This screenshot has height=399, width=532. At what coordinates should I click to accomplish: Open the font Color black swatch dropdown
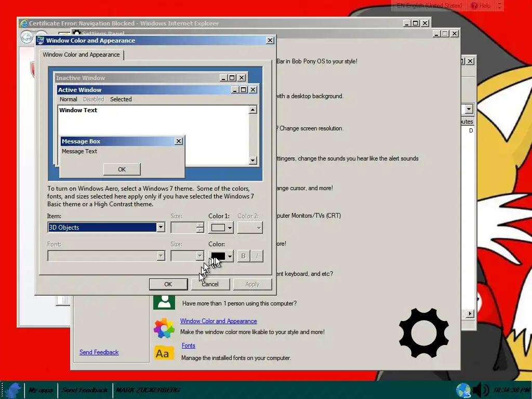[230, 256]
